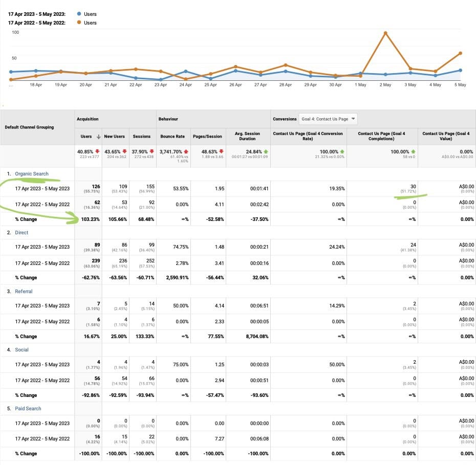This screenshot has height=465, width=476.
Task: Sort by the New Users column
Action: (x=115, y=137)
